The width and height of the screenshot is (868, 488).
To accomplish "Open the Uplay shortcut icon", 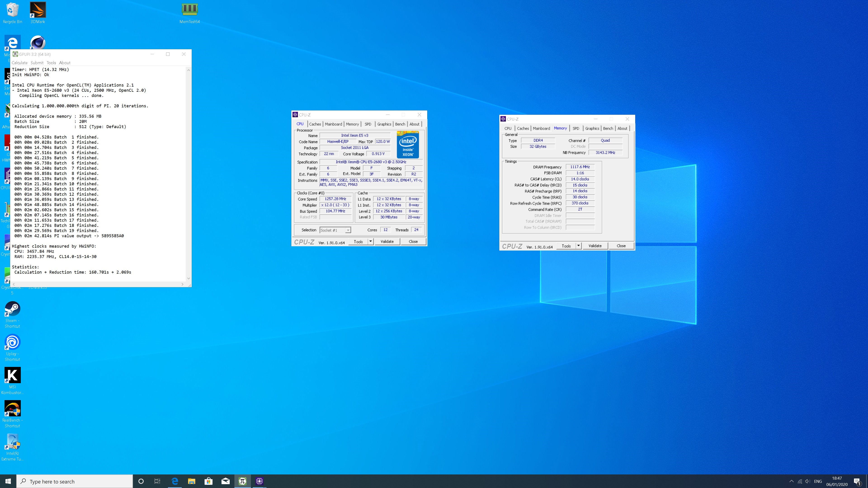I will 12,347.
